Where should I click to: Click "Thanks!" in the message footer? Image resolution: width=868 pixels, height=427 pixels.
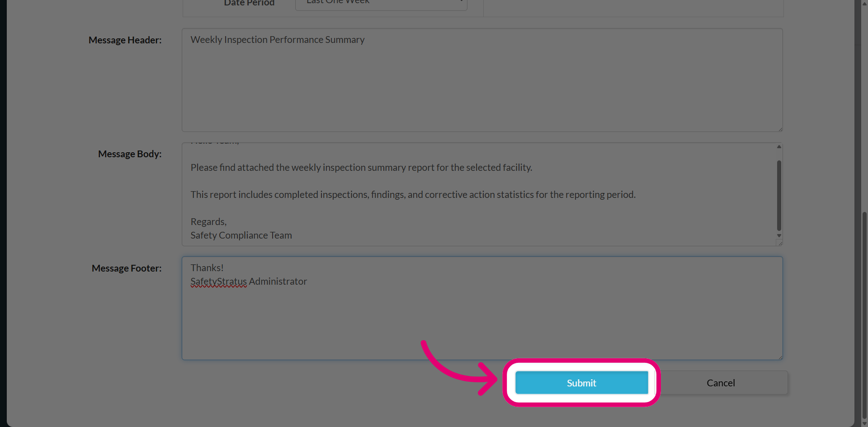pyautogui.click(x=207, y=268)
